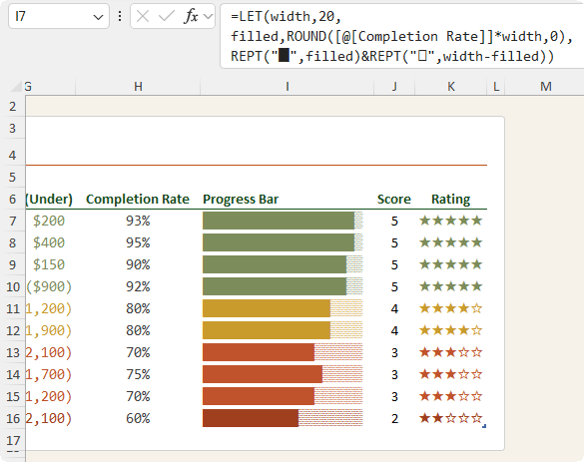Click the Completion Rate column heading
This screenshot has height=462, width=584.
point(138,199)
